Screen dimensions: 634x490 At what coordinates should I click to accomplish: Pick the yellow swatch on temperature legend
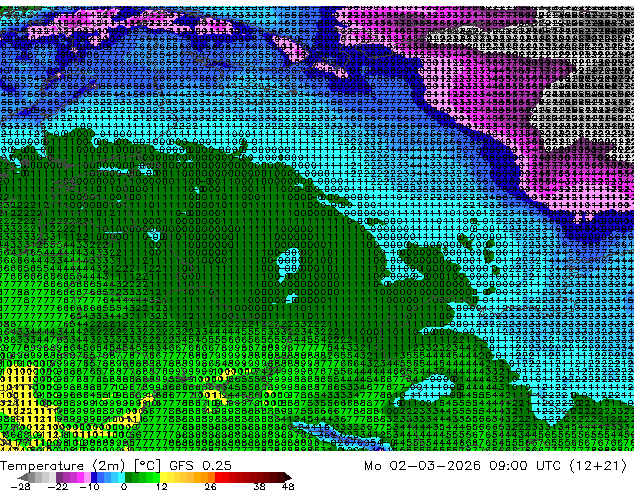coord(163,477)
